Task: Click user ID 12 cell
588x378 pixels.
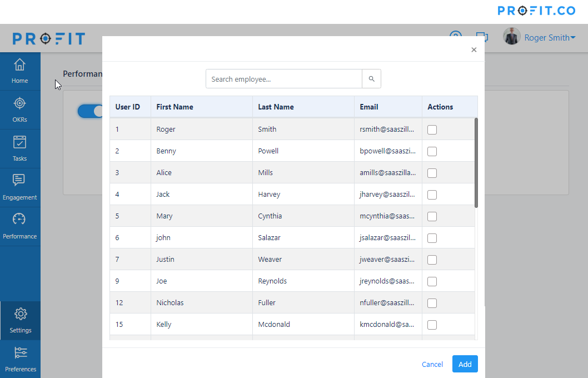Action: point(130,302)
